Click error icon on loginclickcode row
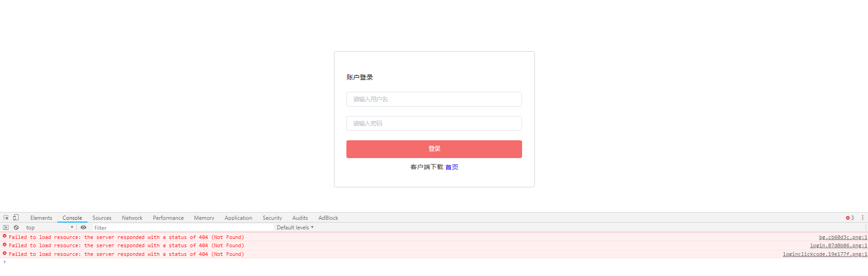This screenshot has height=276, width=868. 5,253
